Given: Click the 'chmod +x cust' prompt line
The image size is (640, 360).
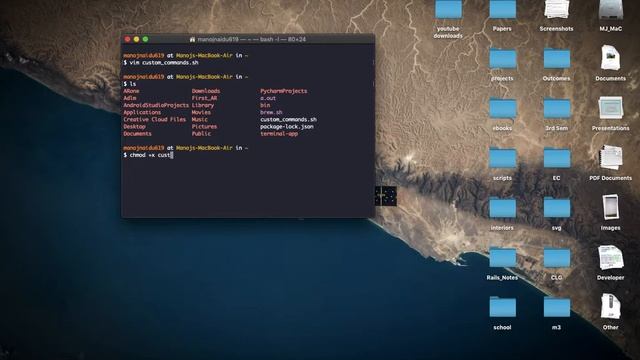Looking at the screenshot, I should 148,155.
